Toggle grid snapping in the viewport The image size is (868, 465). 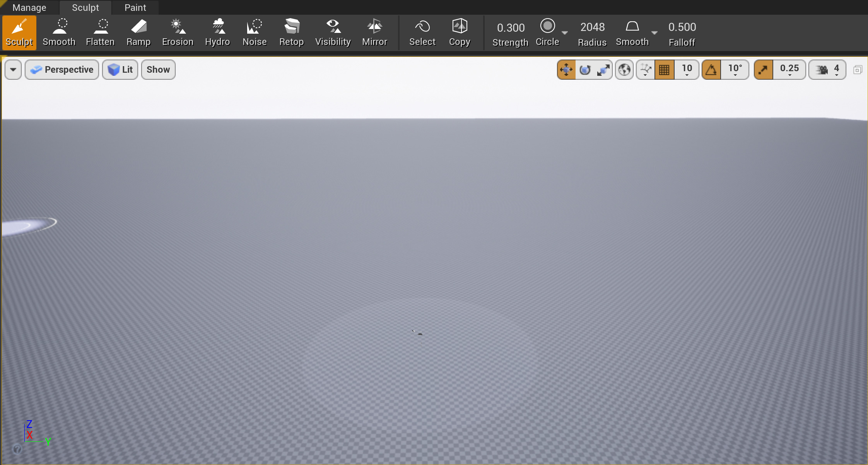pyautogui.click(x=665, y=69)
